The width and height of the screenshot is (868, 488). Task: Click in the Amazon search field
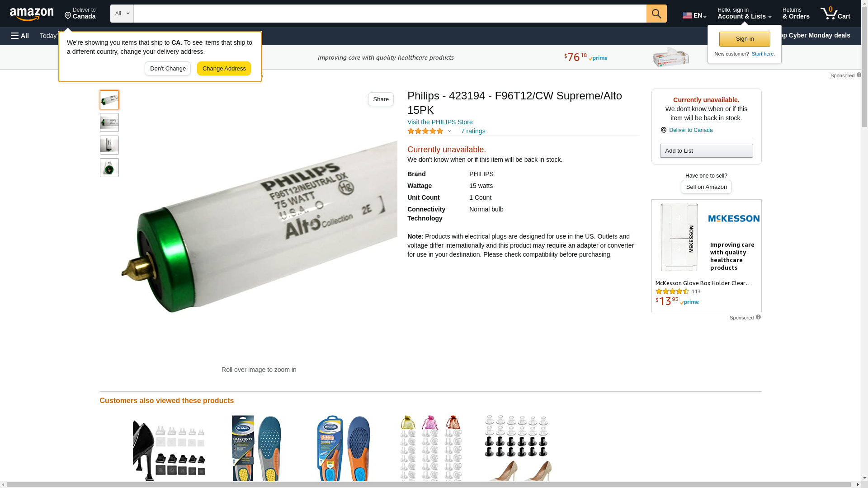(390, 14)
